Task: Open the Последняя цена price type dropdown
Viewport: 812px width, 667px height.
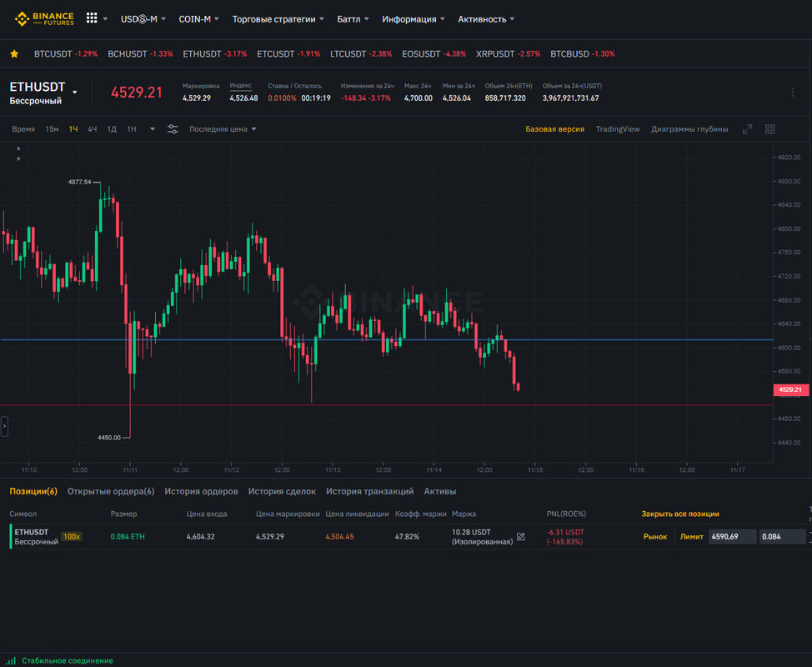Action: pyautogui.click(x=223, y=129)
